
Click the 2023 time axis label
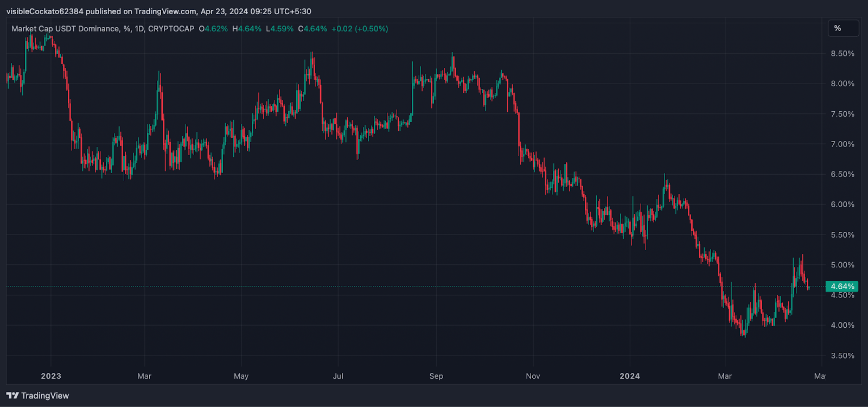click(x=51, y=376)
